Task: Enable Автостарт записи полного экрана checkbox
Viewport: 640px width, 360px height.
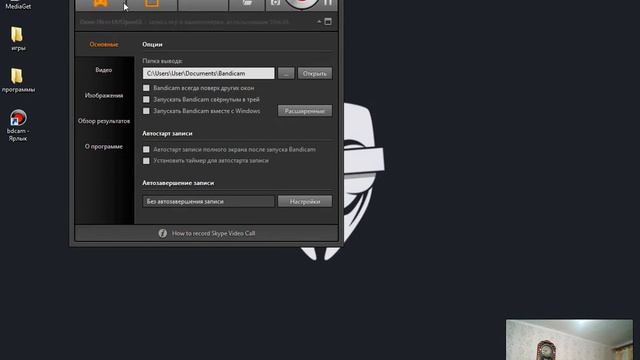Action: (x=146, y=150)
